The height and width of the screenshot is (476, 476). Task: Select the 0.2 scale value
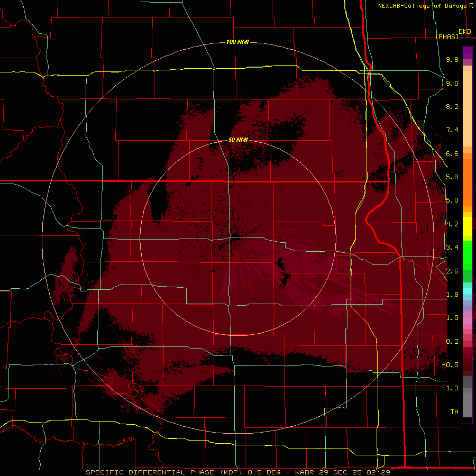point(452,342)
